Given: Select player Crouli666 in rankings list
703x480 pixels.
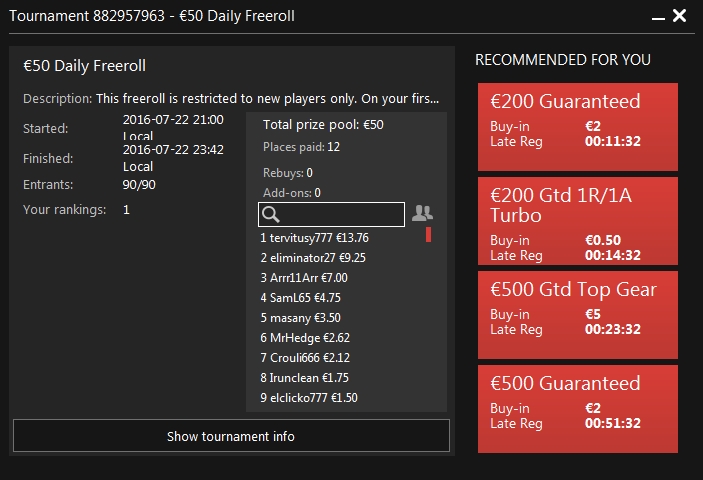Looking at the screenshot, I should click(x=305, y=358).
